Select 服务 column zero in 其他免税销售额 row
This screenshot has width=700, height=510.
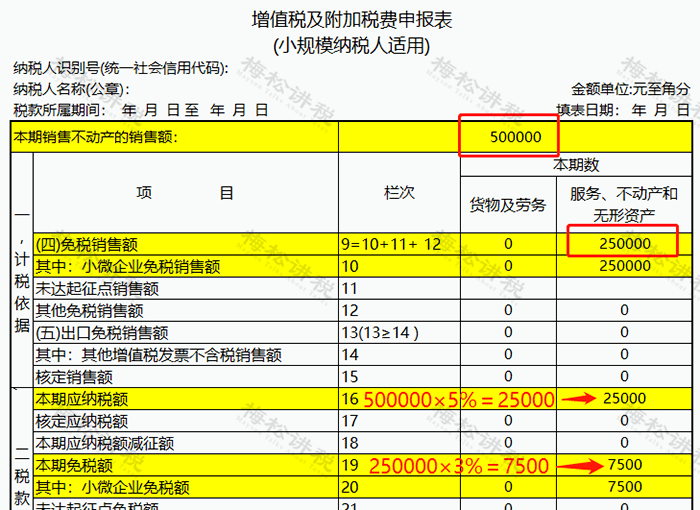(x=624, y=310)
